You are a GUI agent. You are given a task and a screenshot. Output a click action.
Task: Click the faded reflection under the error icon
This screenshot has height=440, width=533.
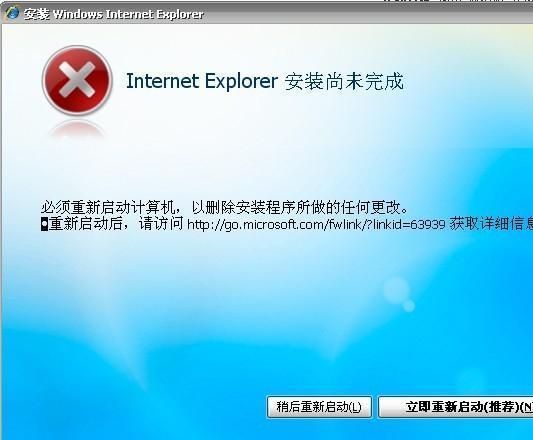tap(77, 130)
